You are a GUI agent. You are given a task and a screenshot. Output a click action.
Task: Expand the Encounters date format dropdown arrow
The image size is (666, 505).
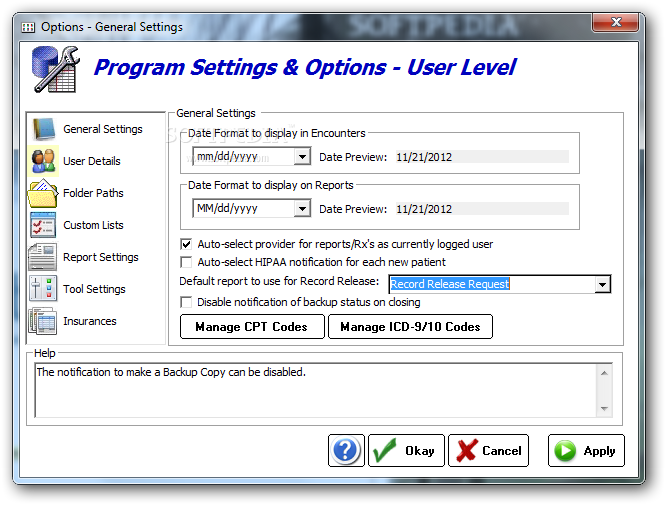point(302,157)
